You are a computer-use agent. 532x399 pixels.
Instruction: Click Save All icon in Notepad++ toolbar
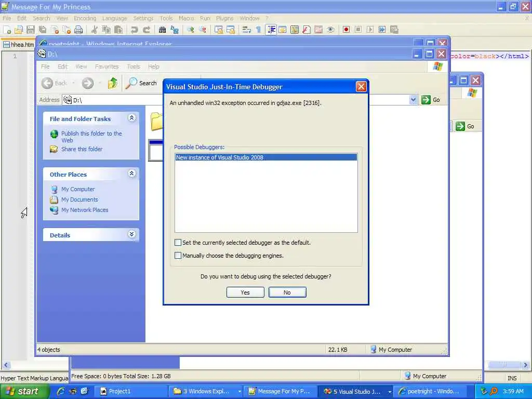[x=43, y=30]
